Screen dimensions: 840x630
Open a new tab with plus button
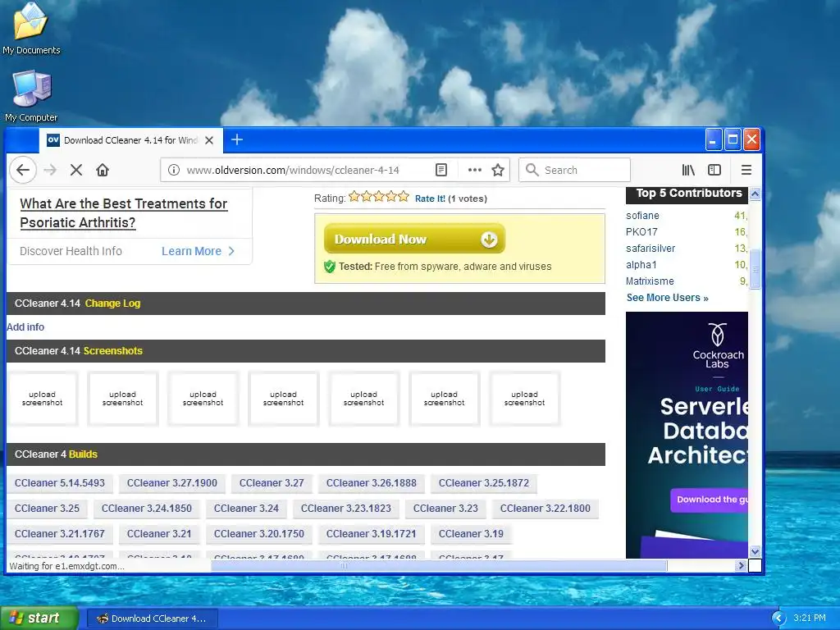point(237,139)
